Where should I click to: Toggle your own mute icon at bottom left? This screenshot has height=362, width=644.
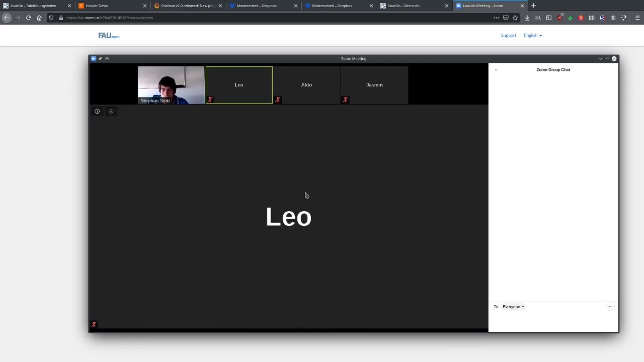coord(93,324)
